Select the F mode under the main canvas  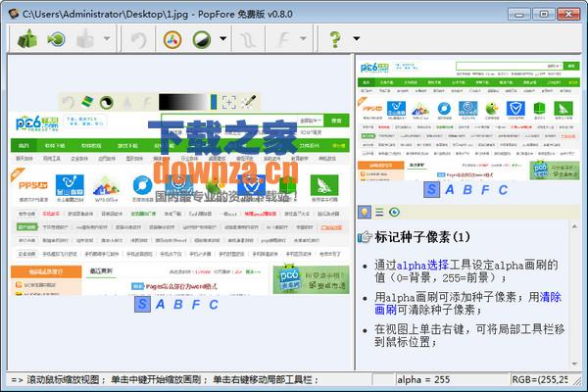pos(196,304)
